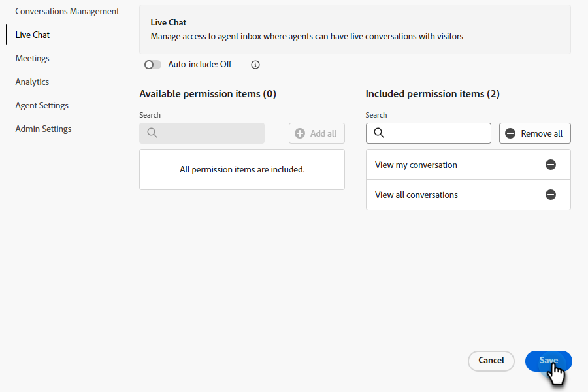Save the permission changes

click(x=548, y=361)
